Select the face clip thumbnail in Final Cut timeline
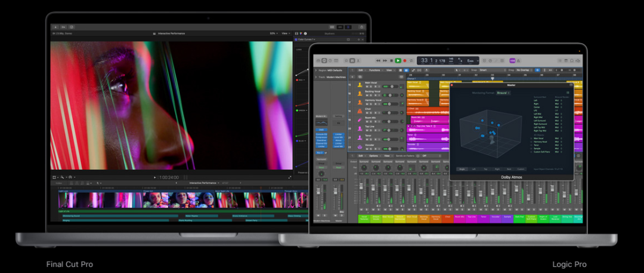The width and height of the screenshot is (644, 273). point(179,200)
